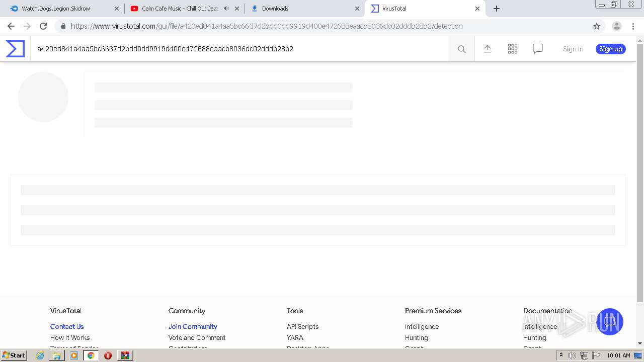Click the upload file icon
This screenshot has width=644, height=362.
click(x=487, y=49)
